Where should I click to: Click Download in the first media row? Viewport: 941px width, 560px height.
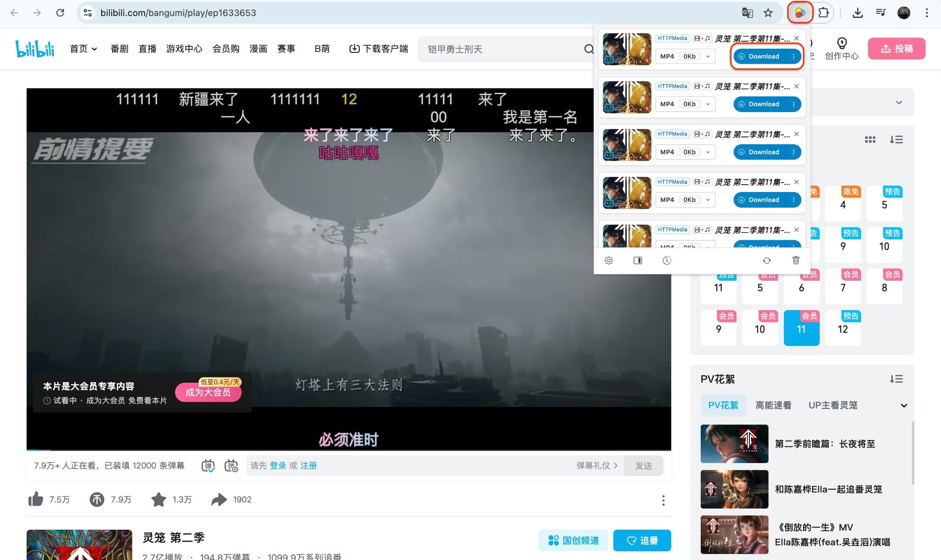click(760, 57)
